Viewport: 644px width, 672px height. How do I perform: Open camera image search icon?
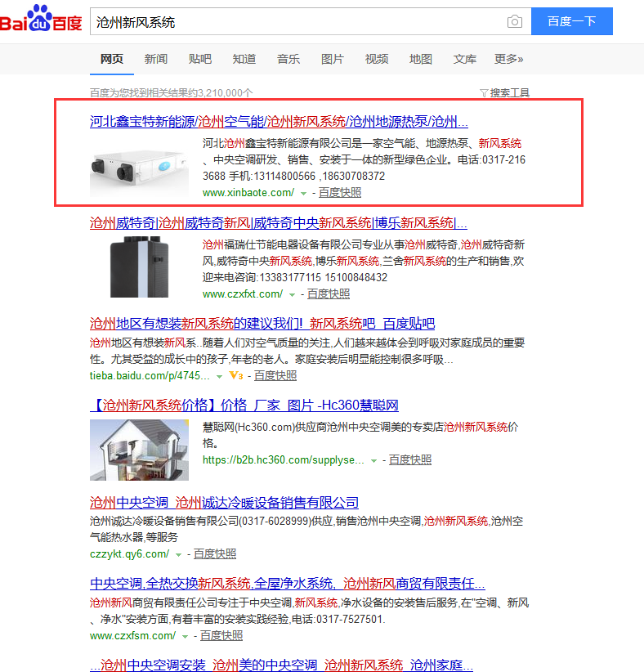[515, 21]
